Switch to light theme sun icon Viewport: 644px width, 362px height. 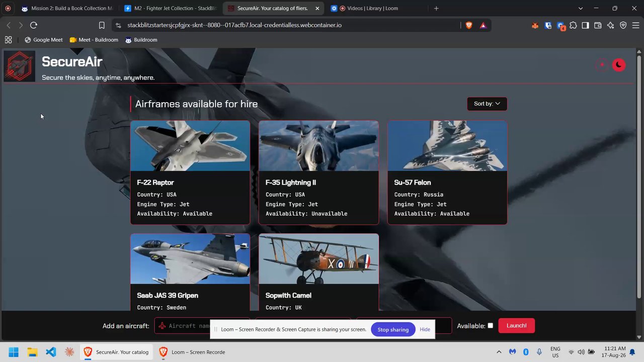(602, 65)
